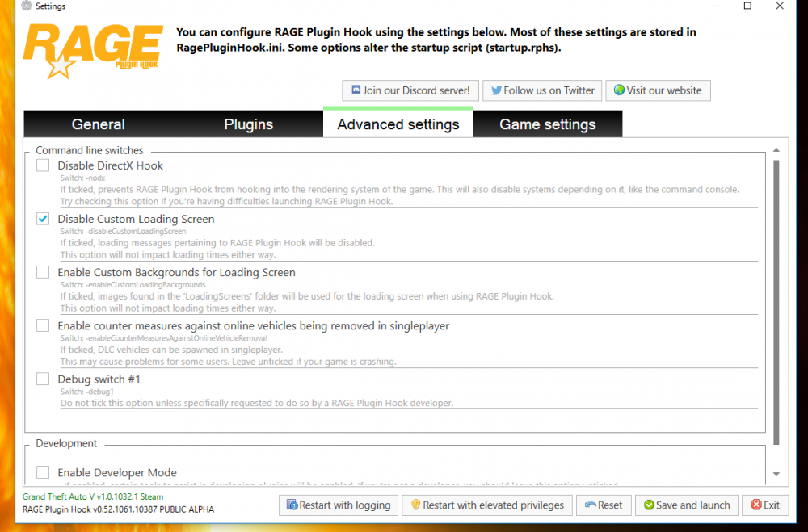Click 'Switch: -enableCustomLoadingBackgrounds' text
The height and width of the screenshot is (532, 808).
133,285
